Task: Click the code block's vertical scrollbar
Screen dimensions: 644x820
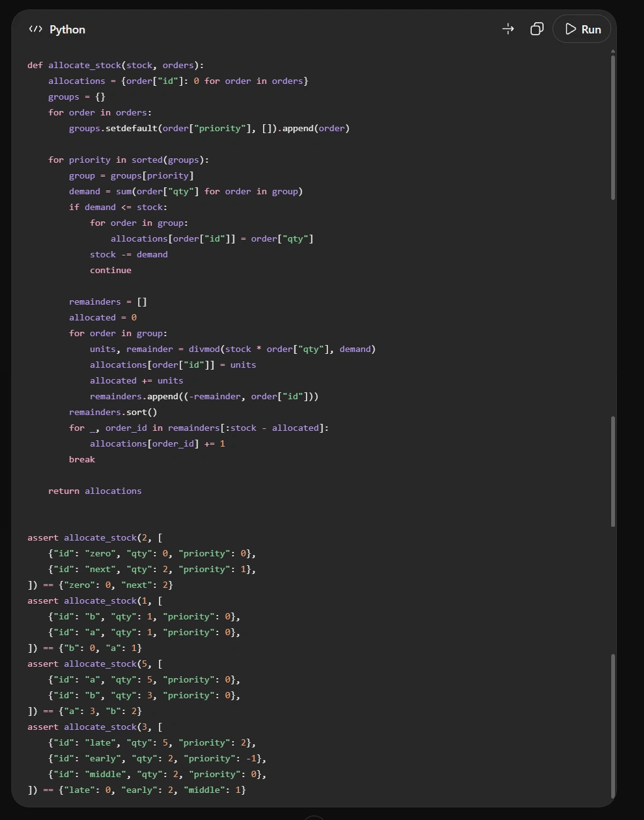Action: tap(613, 128)
